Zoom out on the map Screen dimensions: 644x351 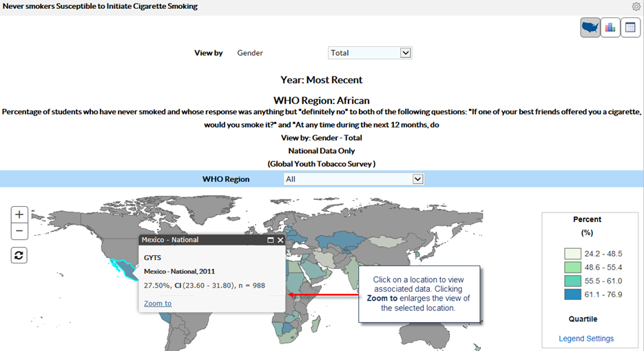click(19, 231)
